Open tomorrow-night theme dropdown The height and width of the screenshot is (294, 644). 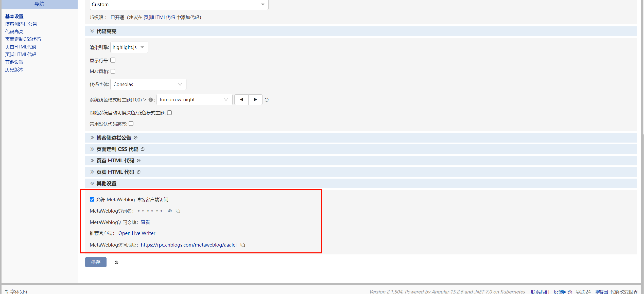(194, 100)
